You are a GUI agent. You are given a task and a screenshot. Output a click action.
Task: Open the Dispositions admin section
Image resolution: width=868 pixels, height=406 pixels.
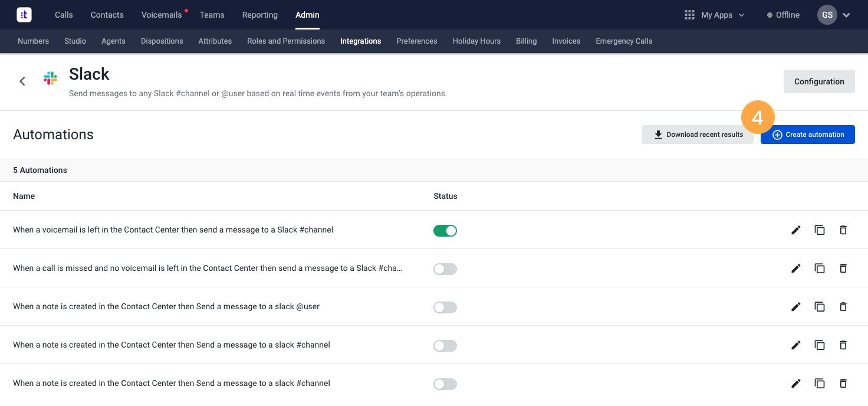pyautogui.click(x=162, y=41)
